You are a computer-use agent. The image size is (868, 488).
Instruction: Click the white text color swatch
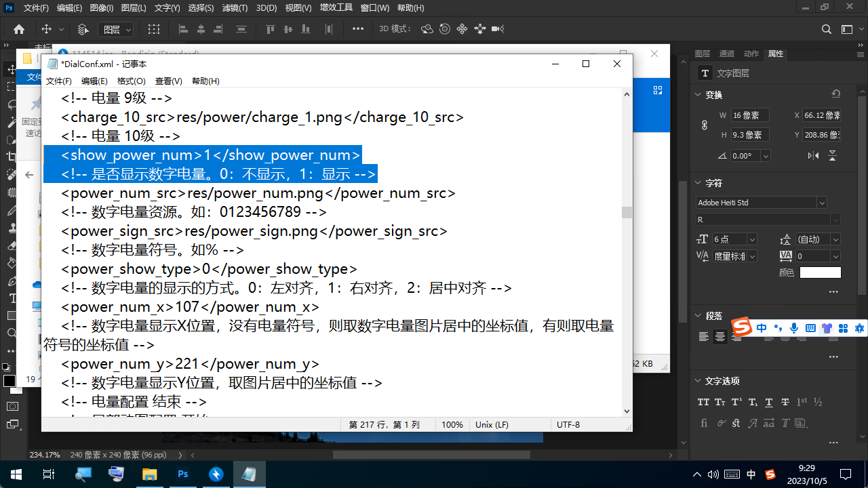coord(820,272)
